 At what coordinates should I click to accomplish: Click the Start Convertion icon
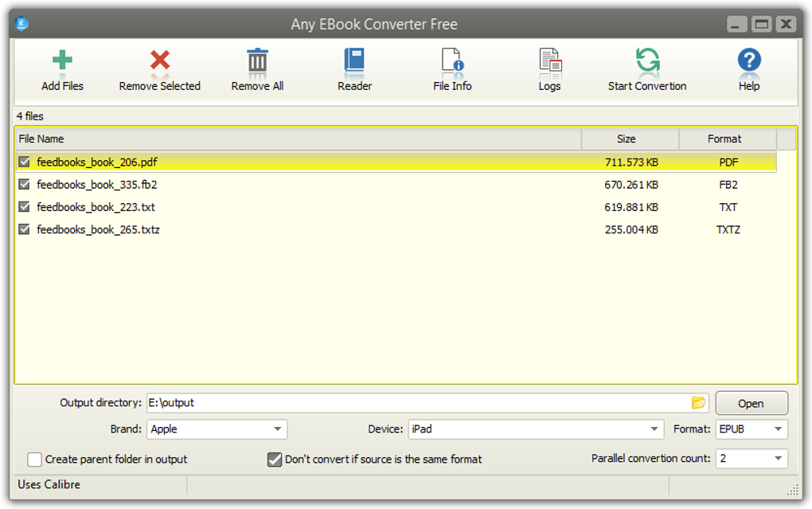tap(646, 60)
